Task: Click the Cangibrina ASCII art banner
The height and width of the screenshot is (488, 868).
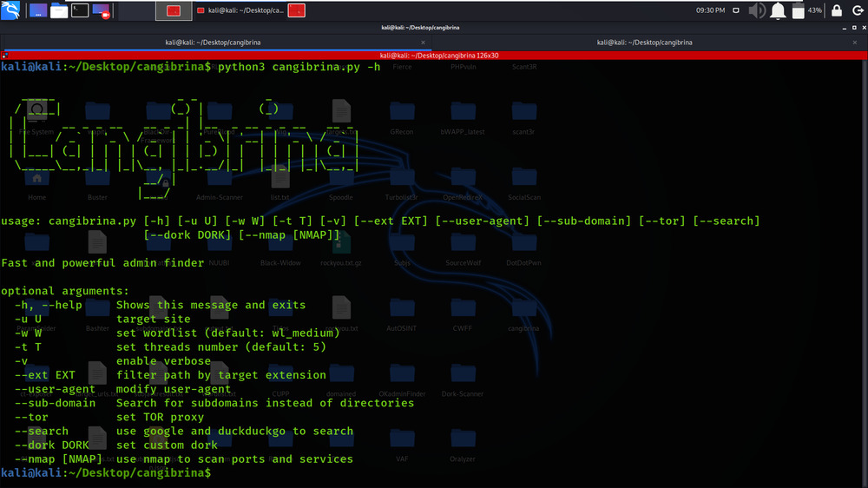Action: (183, 148)
